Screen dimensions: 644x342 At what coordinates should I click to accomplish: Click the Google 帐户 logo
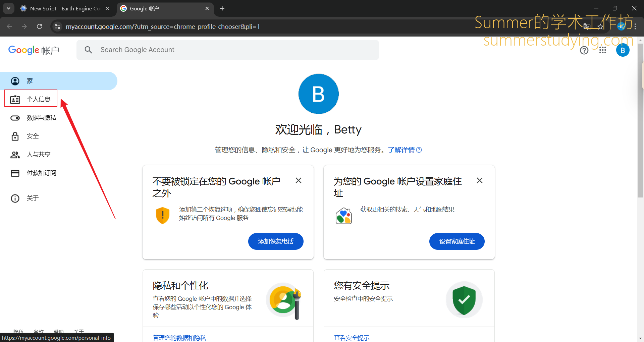pyautogui.click(x=34, y=50)
